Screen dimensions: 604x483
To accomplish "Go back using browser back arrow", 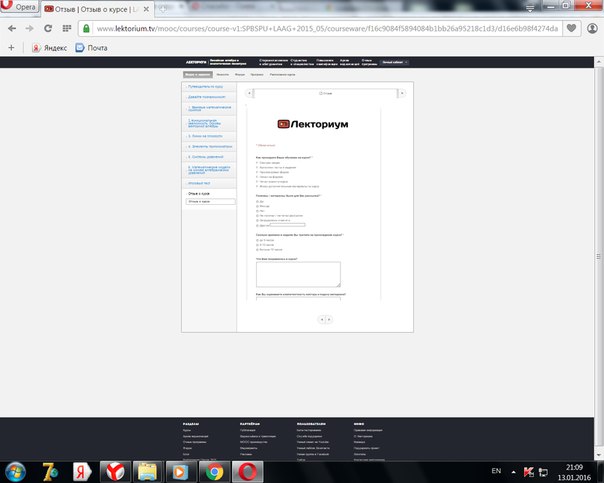I will click(12, 29).
